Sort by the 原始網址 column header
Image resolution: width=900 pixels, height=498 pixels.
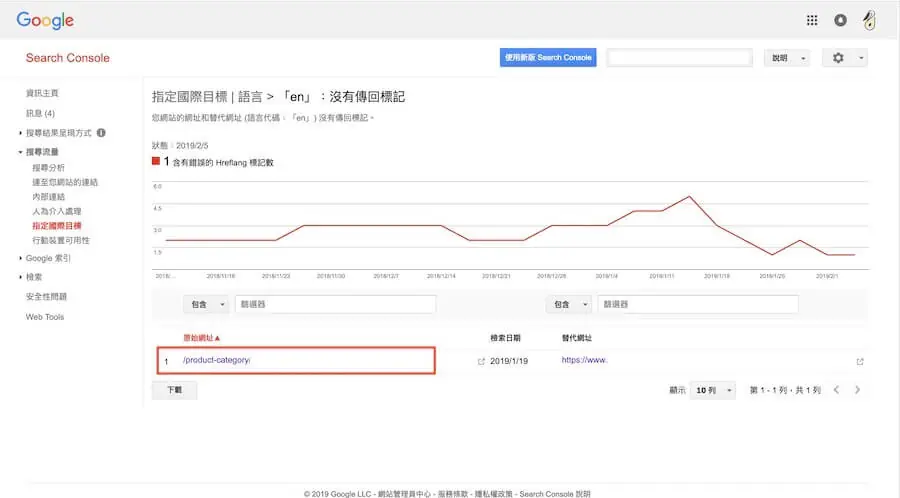201,338
